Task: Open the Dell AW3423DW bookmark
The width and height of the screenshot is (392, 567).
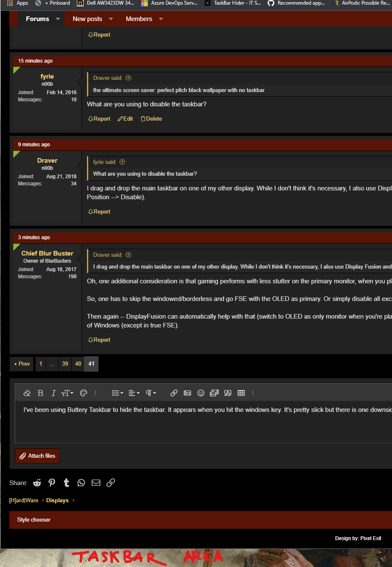Action: click(x=105, y=3)
